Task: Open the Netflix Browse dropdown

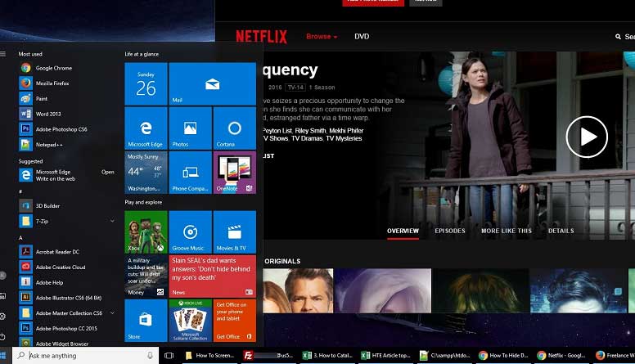Action: pyautogui.click(x=322, y=37)
